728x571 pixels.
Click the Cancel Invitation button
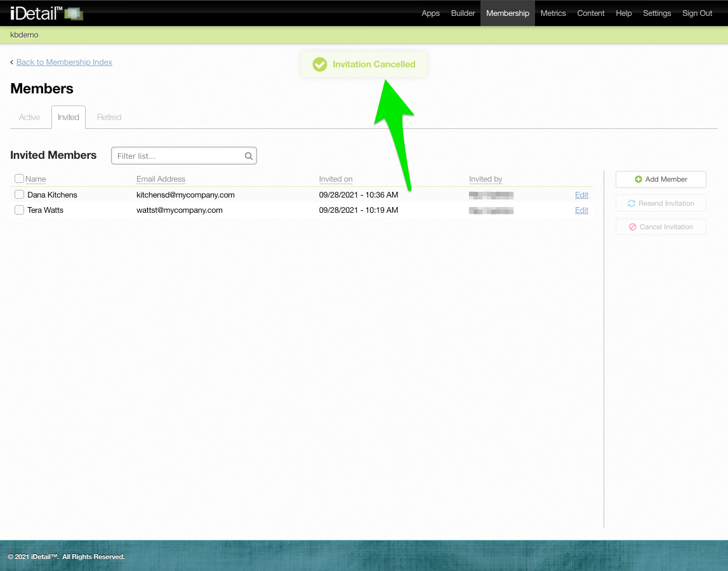pos(661,227)
